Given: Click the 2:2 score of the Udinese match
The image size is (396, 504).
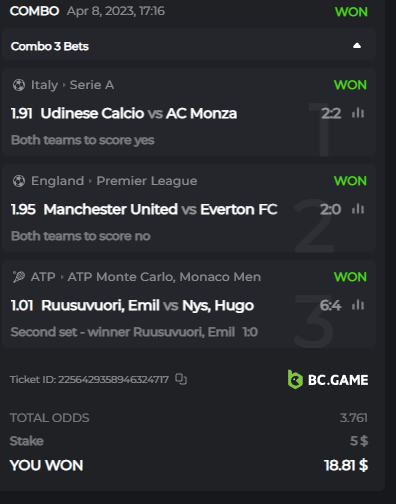Looking at the screenshot, I should tap(331, 113).
